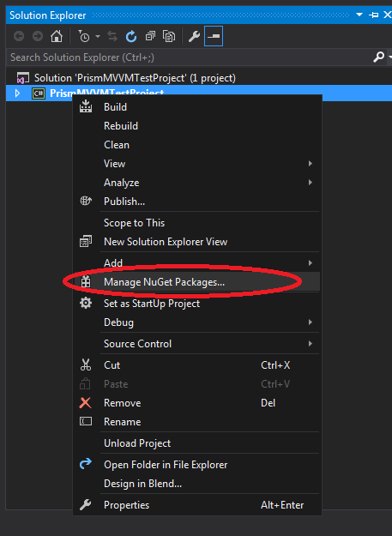Open Pending Changes Filter dropdown arrow
Viewport: 392px width, 536px height.
pyautogui.click(x=98, y=36)
